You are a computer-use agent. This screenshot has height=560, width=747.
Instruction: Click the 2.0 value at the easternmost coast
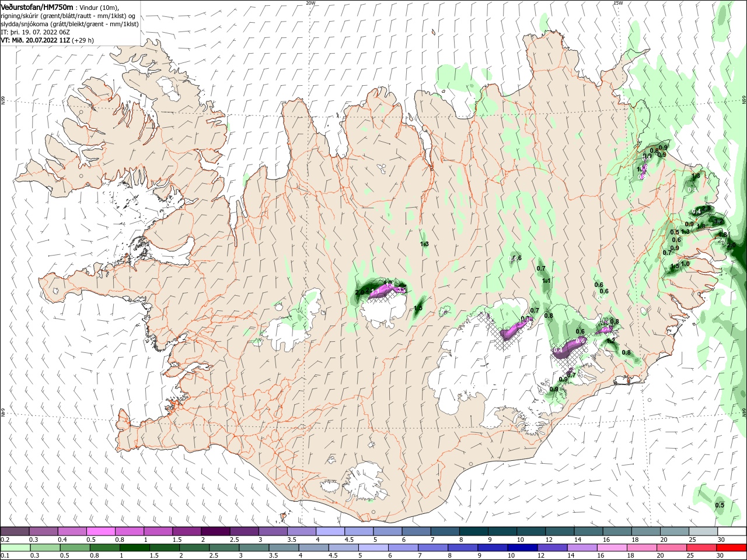pos(731,245)
